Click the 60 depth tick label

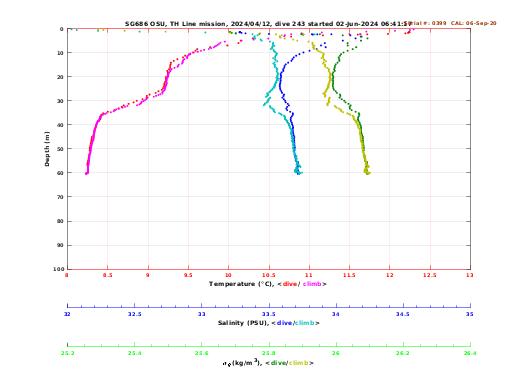tap(60, 173)
